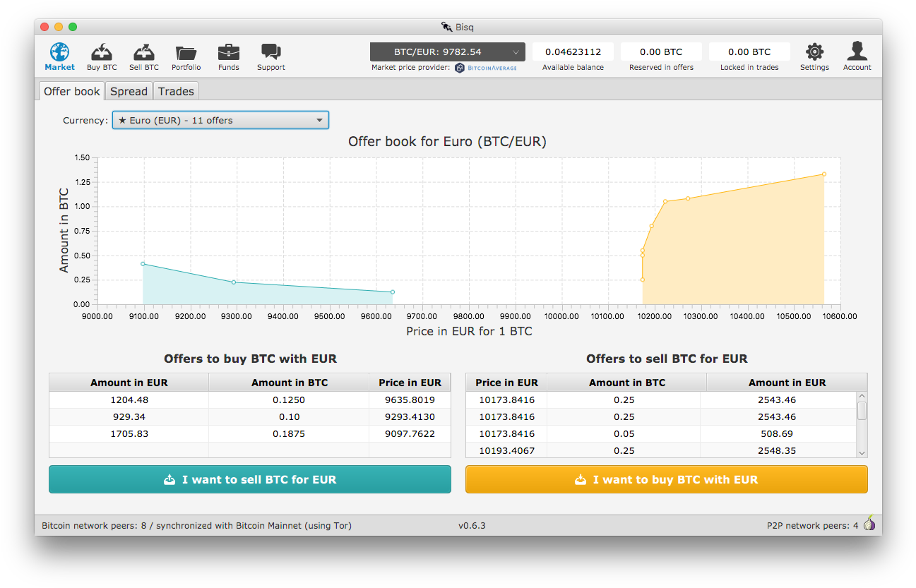Image resolution: width=916 pixels, height=588 pixels.
Task: Open the Euro (EUR) currency dropdown
Action: click(220, 119)
